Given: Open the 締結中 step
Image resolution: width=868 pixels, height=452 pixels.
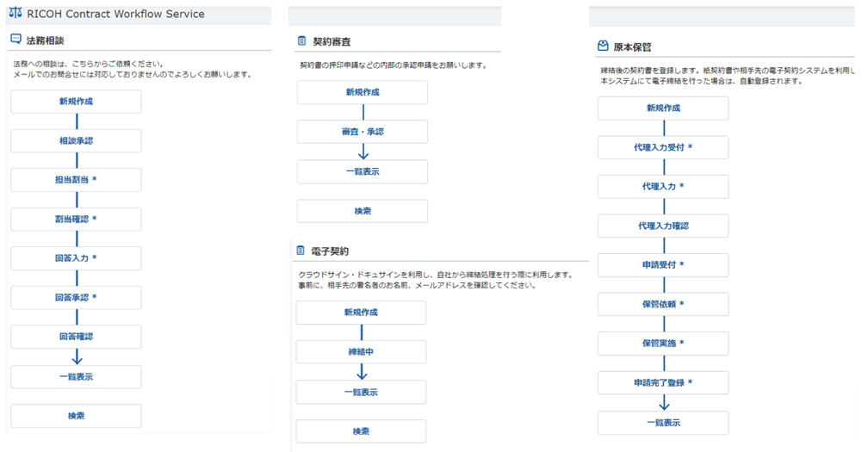Looking at the screenshot, I should tap(361, 352).
